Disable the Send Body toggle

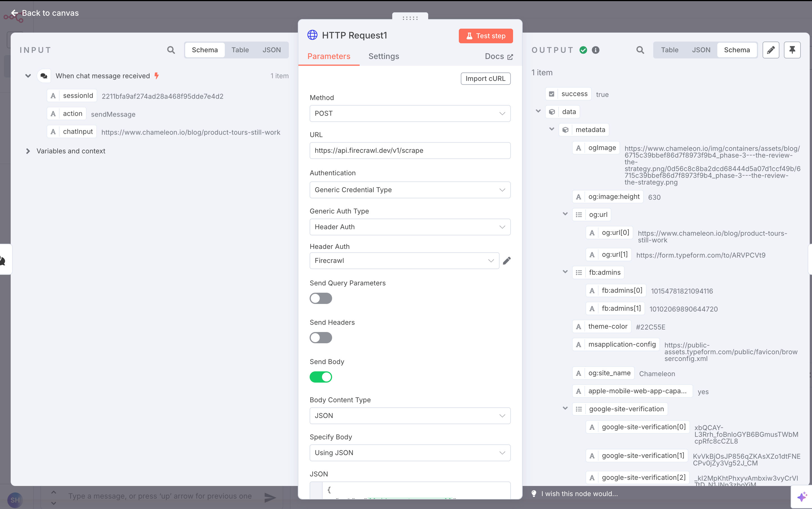321,377
